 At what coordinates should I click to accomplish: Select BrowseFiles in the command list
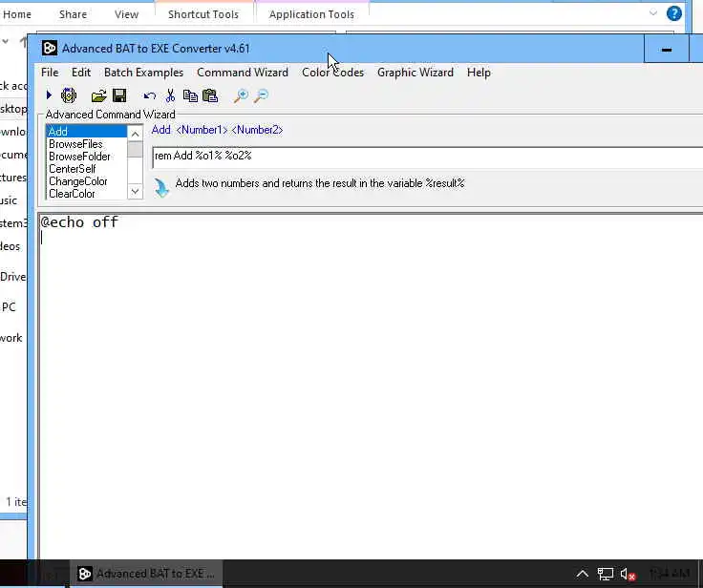coord(86,144)
